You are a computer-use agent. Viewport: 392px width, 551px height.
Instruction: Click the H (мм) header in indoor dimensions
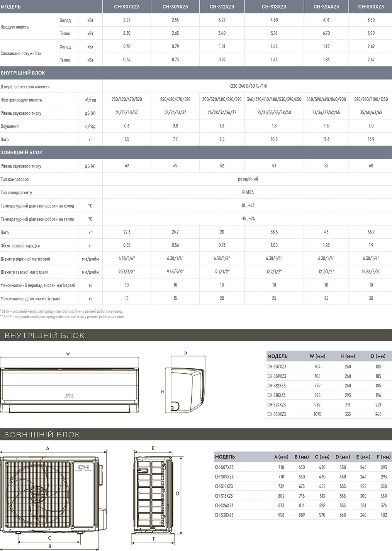point(348,356)
